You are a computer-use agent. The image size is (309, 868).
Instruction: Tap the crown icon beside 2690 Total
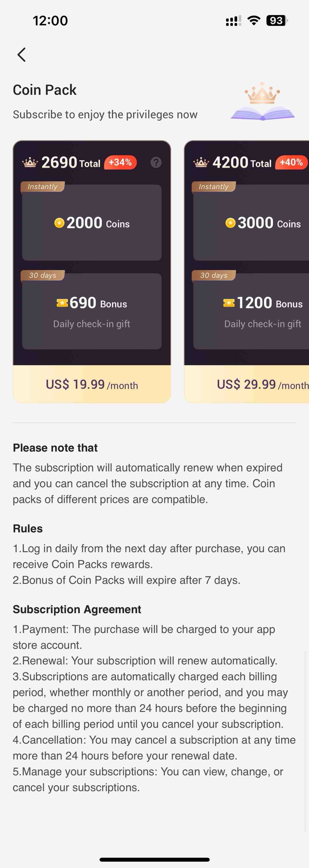click(x=30, y=163)
